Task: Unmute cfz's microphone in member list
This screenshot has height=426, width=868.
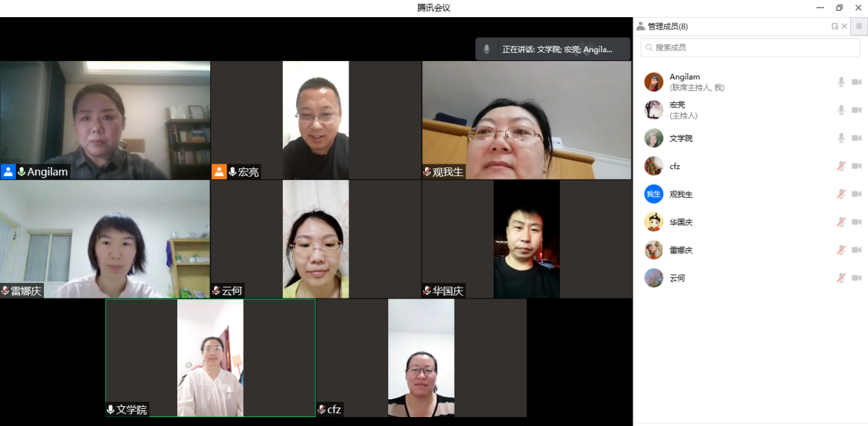Action: click(841, 166)
